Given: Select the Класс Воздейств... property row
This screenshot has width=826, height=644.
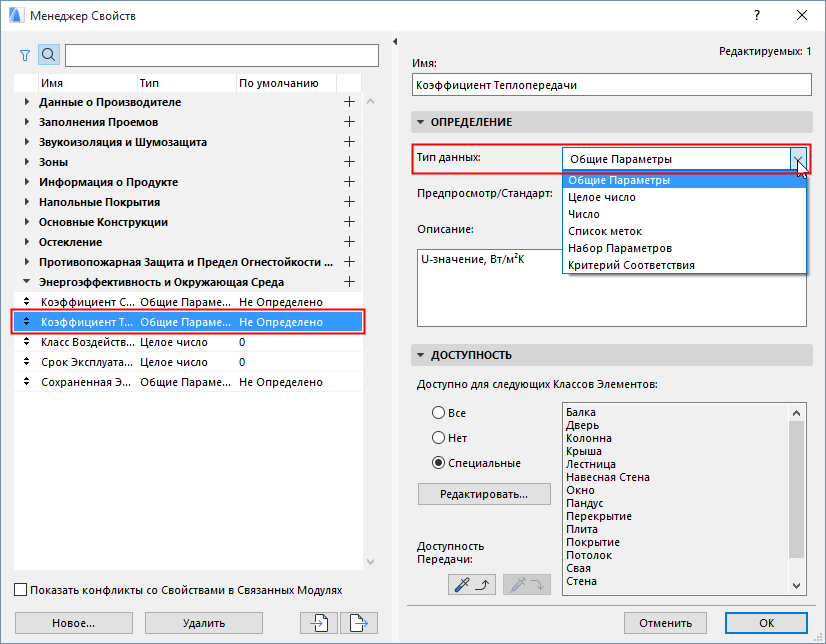Looking at the screenshot, I should coord(188,342).
